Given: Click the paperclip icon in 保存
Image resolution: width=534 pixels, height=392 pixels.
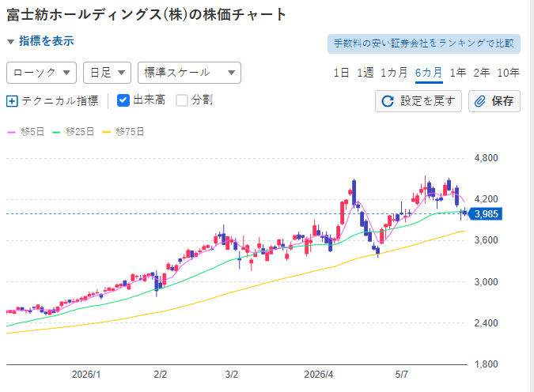Looking at the screenshot, I should tap(480, 101).
